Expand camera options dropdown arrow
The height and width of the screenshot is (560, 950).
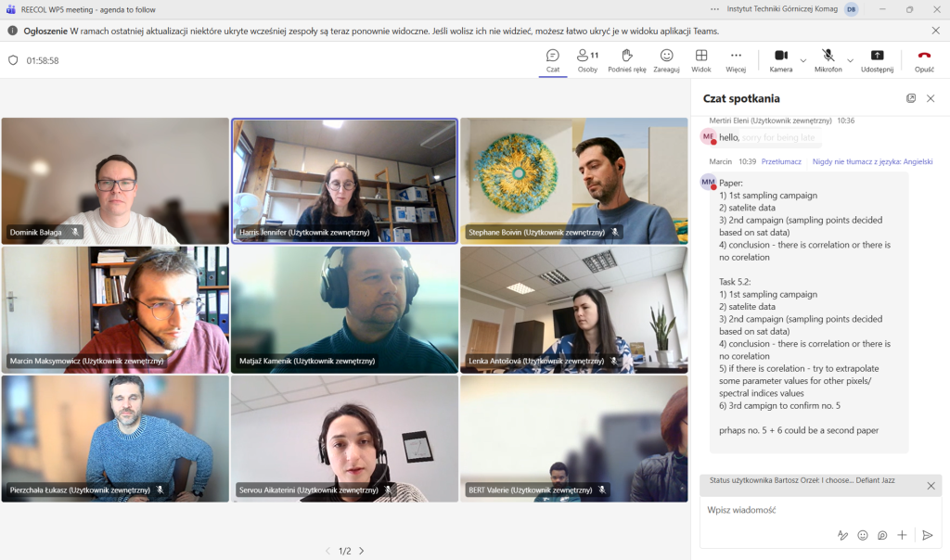coord(803,60)
